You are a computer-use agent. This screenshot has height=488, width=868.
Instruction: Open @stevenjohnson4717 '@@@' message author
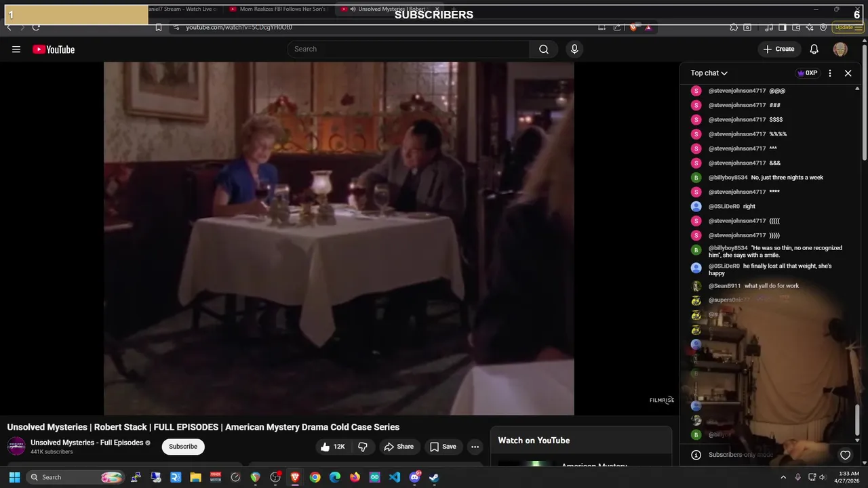click(737, 91)
